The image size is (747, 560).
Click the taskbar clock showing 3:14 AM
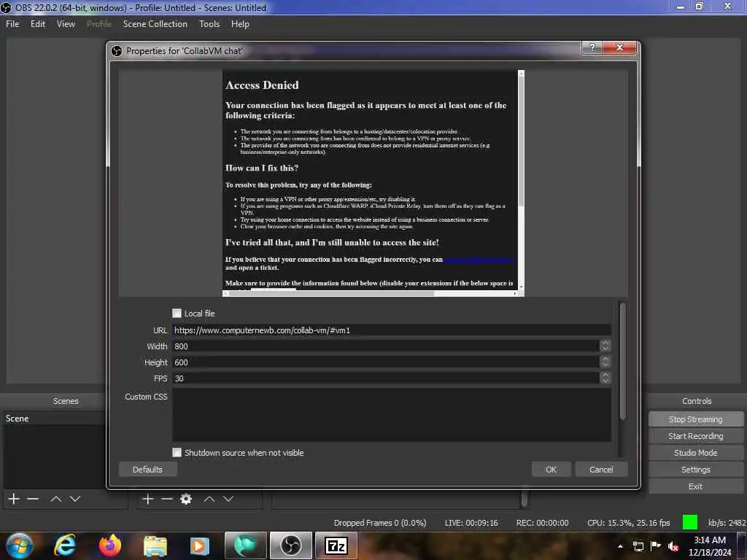pos(709,546)
